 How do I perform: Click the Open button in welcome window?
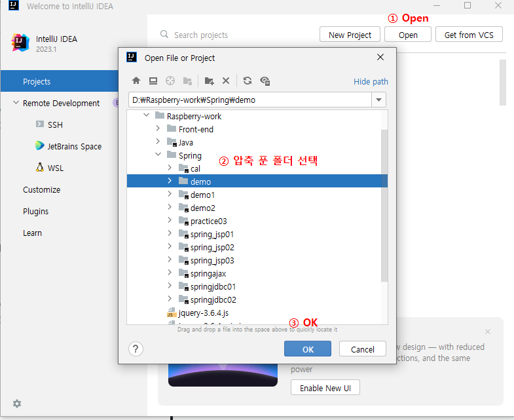click(x=408, y=35)
